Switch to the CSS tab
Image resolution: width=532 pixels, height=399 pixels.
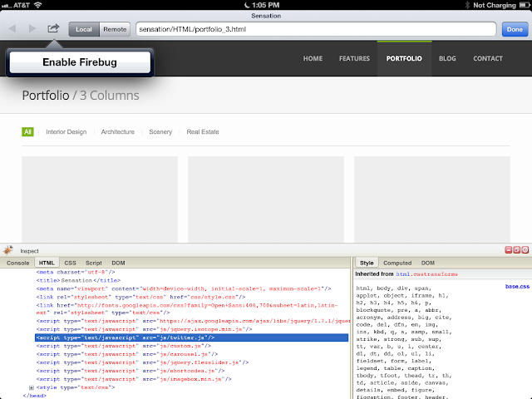coord(70,263)
